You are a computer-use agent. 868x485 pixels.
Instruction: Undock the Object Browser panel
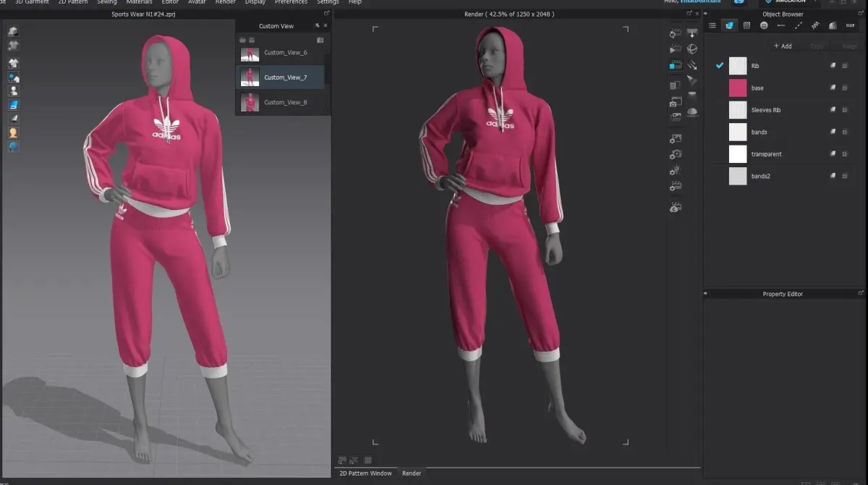coord(861,13)
